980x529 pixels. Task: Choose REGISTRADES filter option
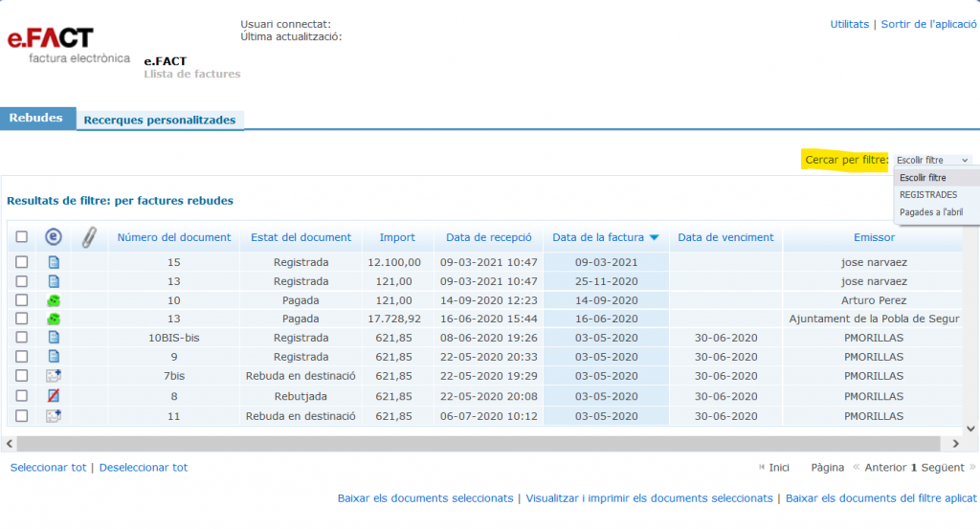click(927, 195)
